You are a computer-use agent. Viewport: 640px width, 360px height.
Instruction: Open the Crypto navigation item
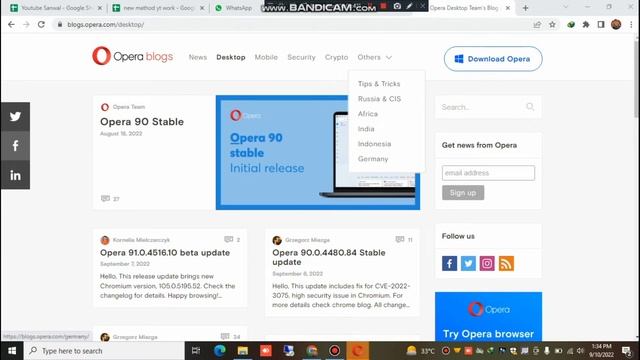[336, 57]
